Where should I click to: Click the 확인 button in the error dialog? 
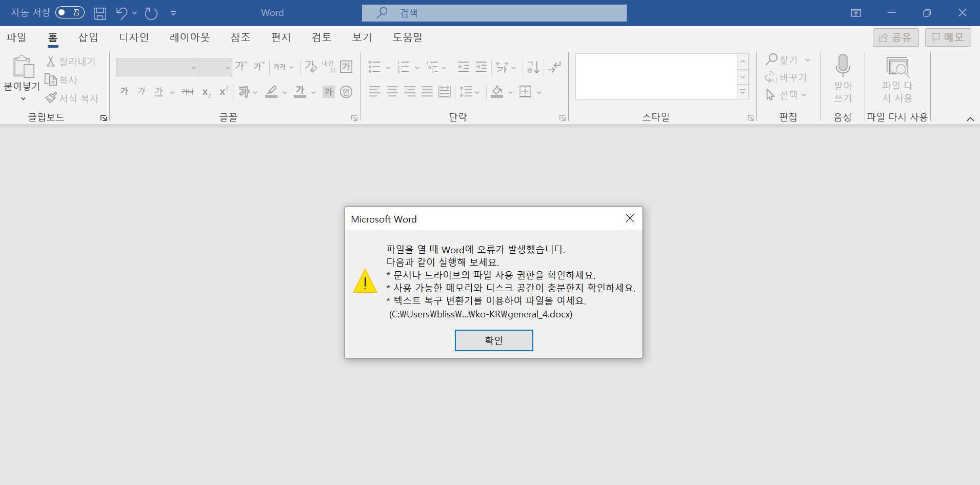click(x=494, y=340)
